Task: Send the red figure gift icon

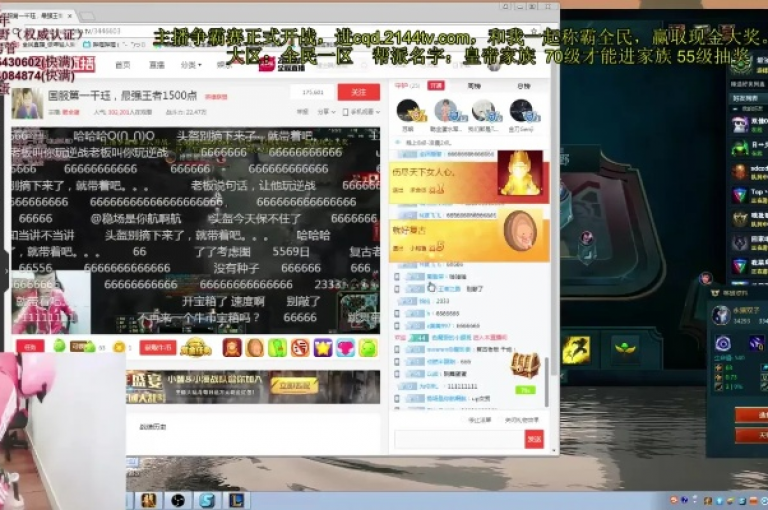Action: point(232,347)
